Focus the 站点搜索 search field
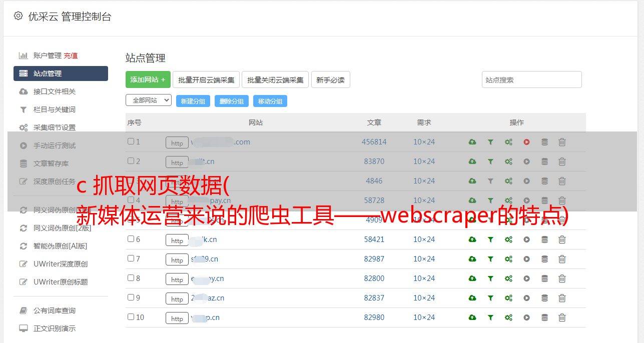 (532, 79)
